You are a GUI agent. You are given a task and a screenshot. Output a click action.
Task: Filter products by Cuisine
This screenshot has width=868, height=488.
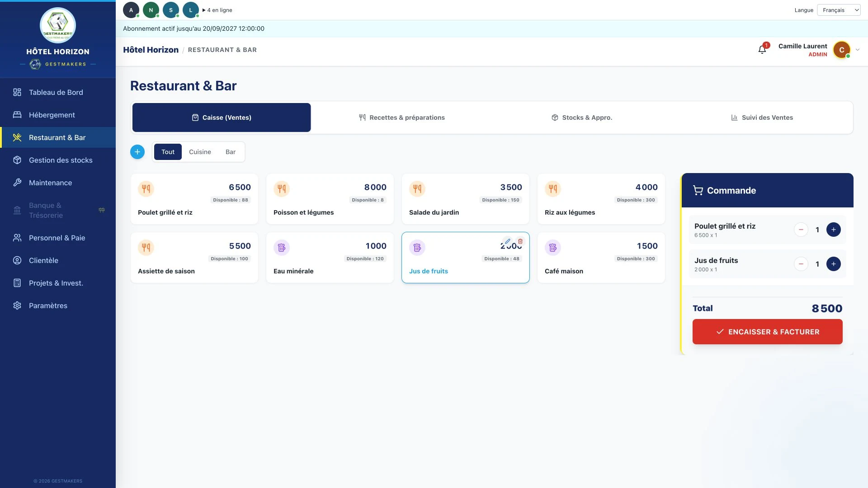(200, 152)
